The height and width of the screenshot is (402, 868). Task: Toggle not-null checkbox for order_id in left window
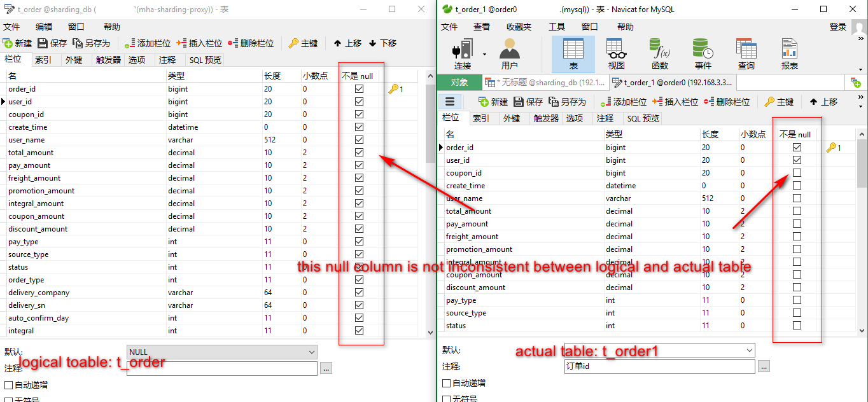click(360, 89)
